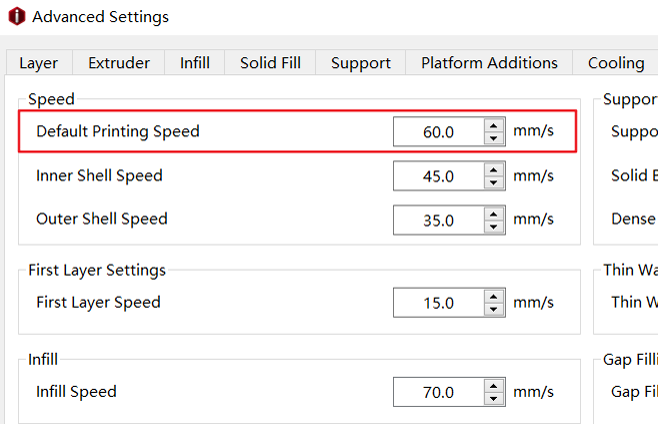Image resolution: width=658 pixels, height=424 pixels.
Task: Decrease Outer Shell Speed with down arrow
Action: (494, 227)
